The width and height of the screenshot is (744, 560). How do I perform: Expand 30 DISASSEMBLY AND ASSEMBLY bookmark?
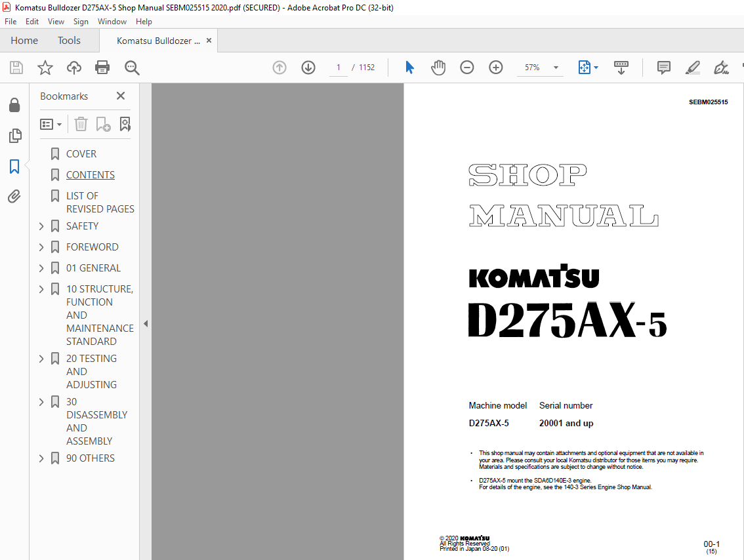click(41, 401)
